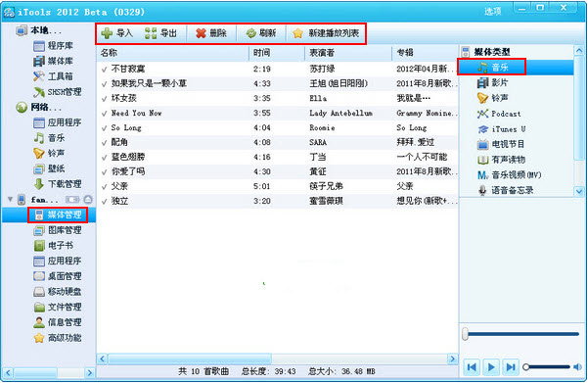588x383 pixels.
Task: Uncheck the song 父亲
Action: [x=105, y=187]
